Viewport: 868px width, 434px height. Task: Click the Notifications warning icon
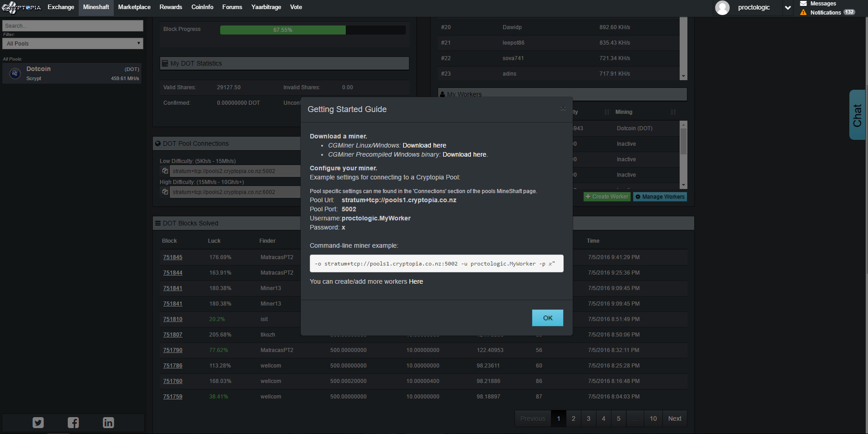803,12
